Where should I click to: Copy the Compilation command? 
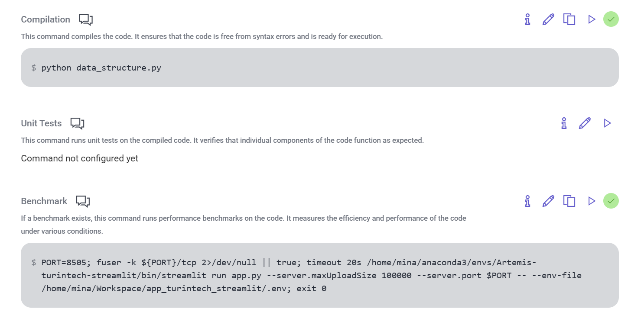569,19
